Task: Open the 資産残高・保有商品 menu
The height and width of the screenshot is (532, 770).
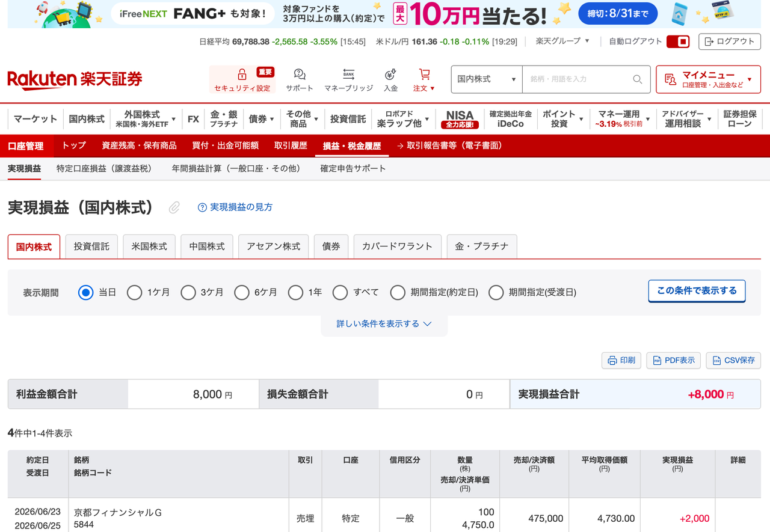Action: 139,145
